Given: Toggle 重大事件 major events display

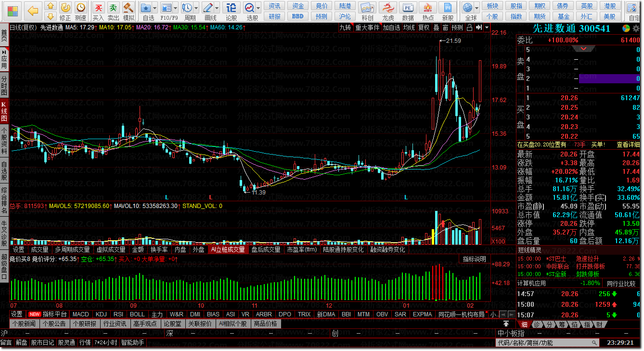Looking at the screenshot, I should [x=367, y=27].
